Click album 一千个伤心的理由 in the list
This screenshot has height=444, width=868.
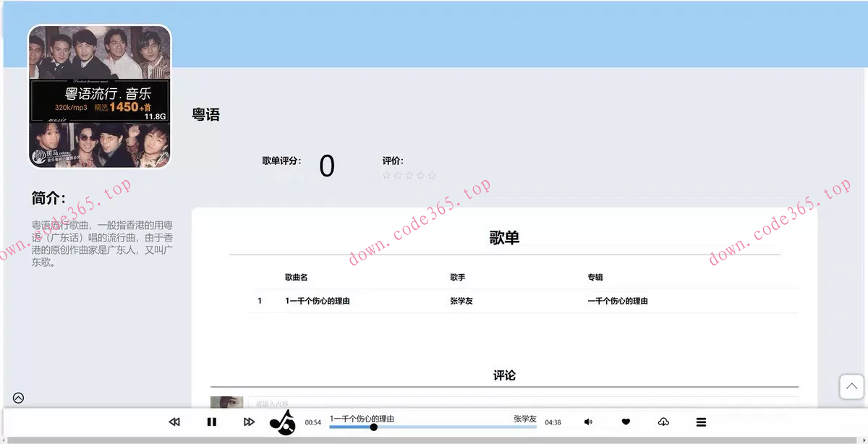618,300
